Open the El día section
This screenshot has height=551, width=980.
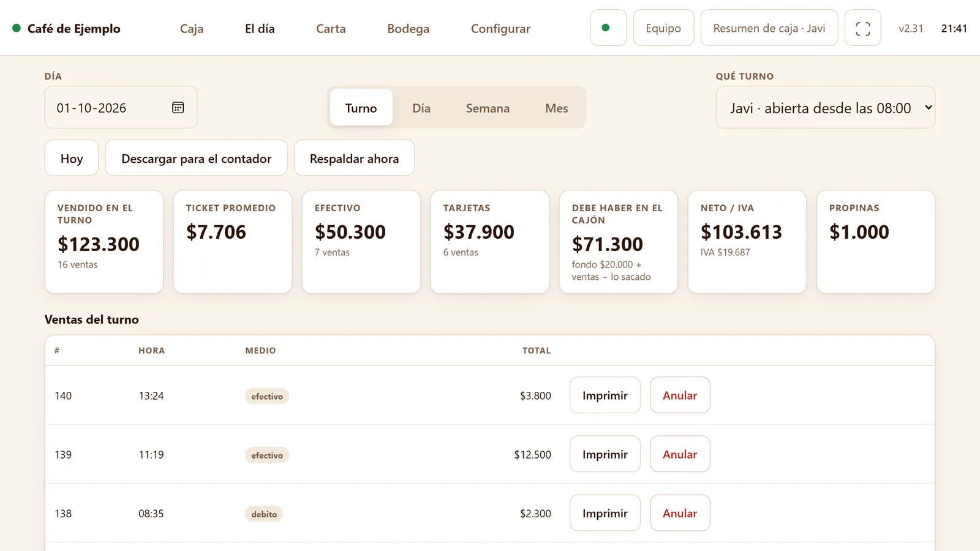(x=260, y=28)
